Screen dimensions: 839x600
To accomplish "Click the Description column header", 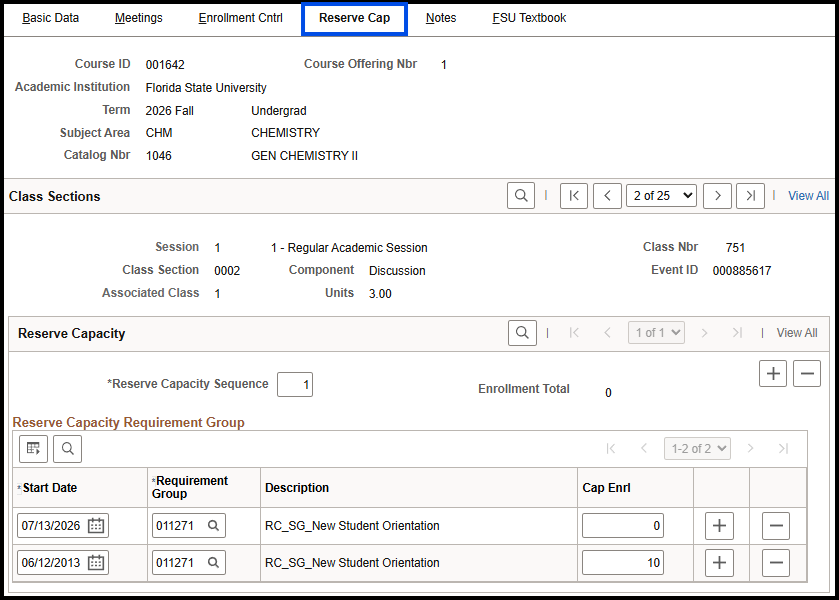I will [x=297, y=488].
